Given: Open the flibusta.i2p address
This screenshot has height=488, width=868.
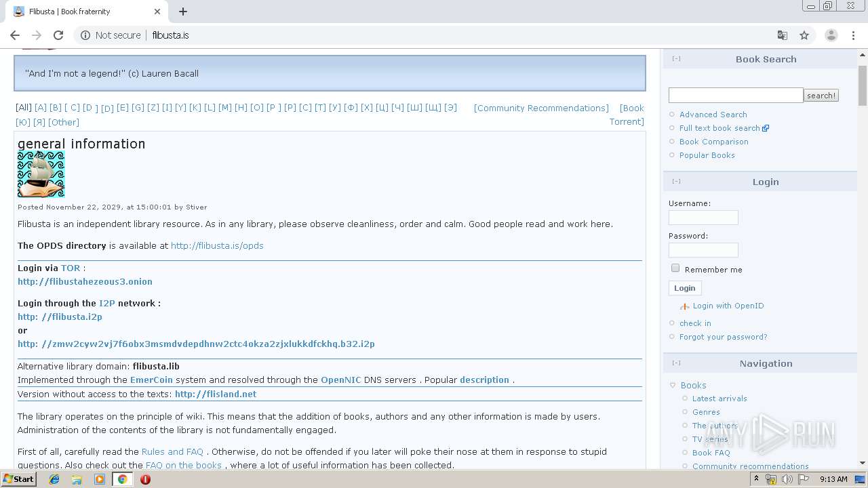Looking at the screenshot, I should [x=60, y=317].
